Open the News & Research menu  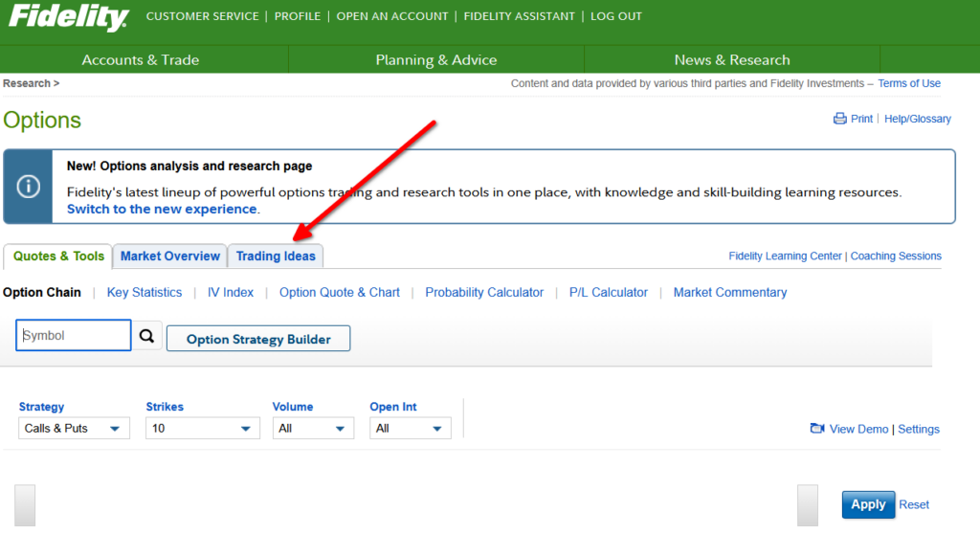731,59
